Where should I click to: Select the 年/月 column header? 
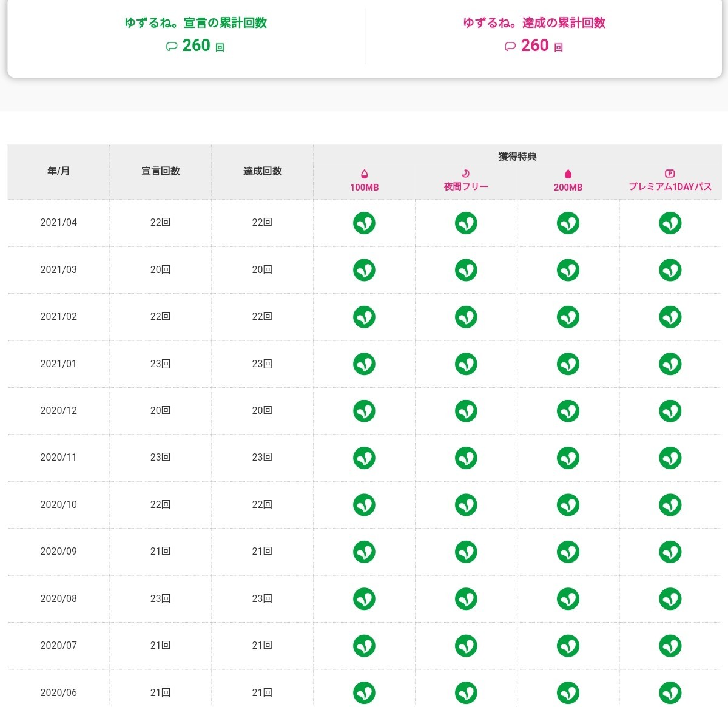[x=59, y=172]
